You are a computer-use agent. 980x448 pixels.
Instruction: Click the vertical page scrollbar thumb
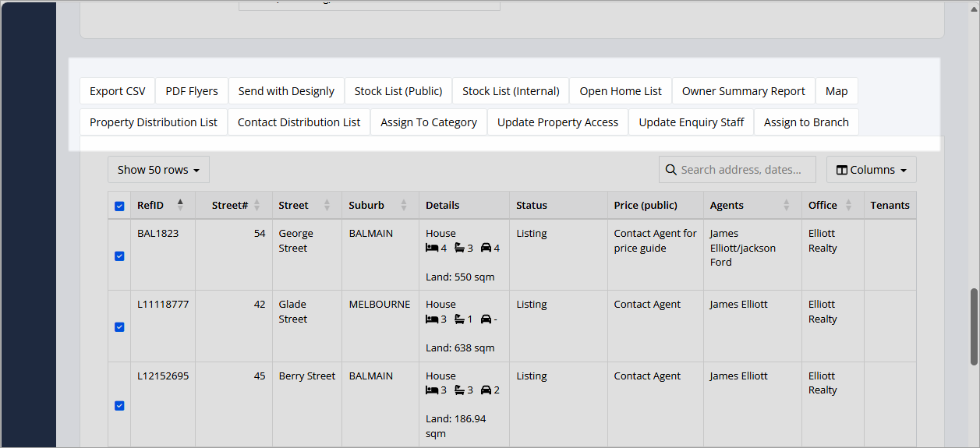point(974,326)
